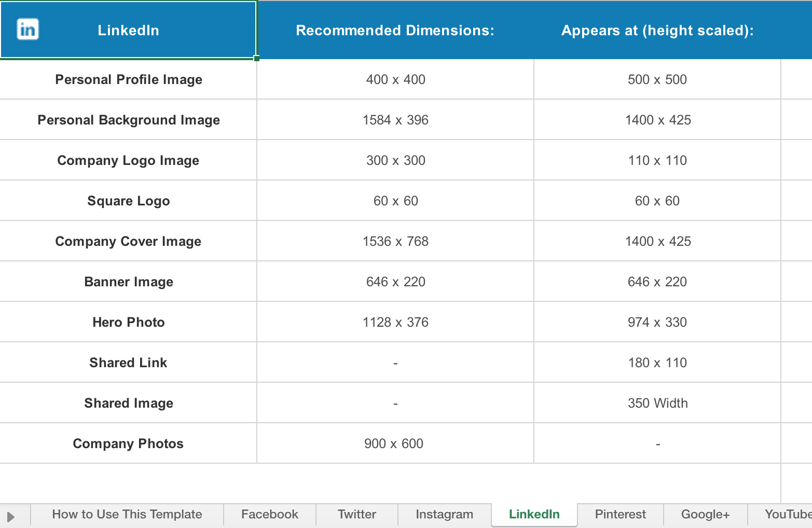
Task: Click Square Logo appears-at 60 x 60 cell
Action: 657,201
